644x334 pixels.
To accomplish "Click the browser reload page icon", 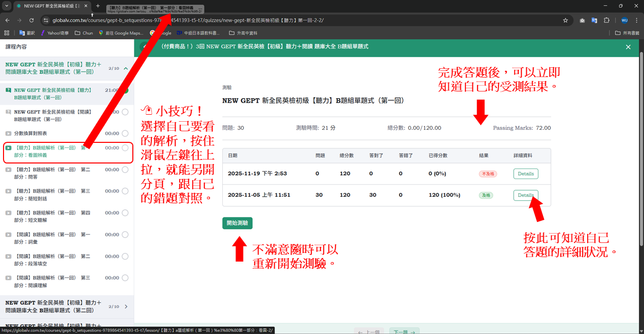I will tap(32, 20).
